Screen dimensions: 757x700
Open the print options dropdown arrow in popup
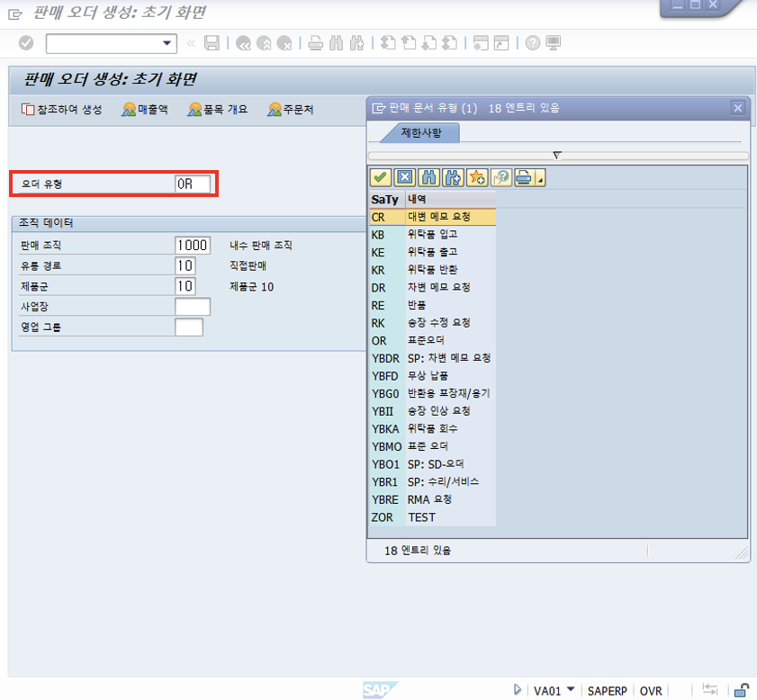541,179
